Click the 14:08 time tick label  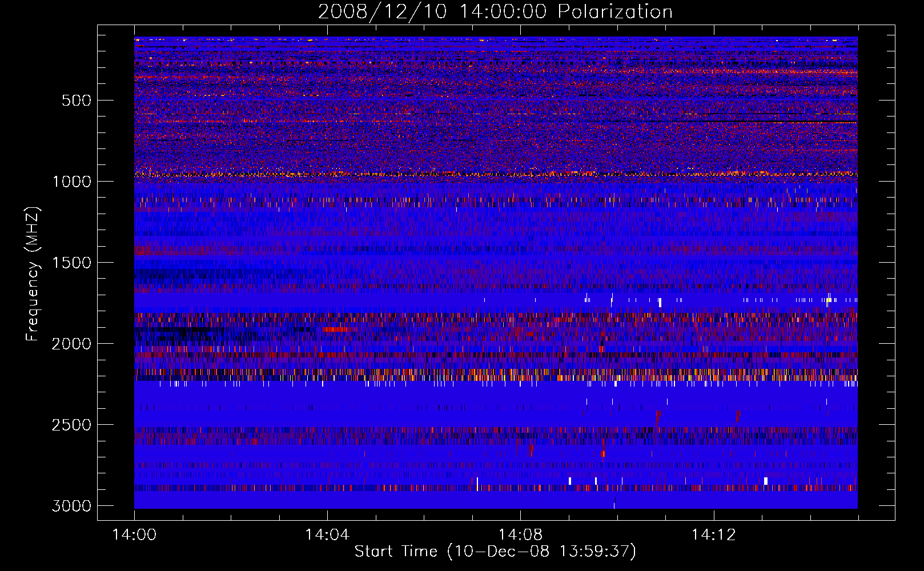(520, 535)
